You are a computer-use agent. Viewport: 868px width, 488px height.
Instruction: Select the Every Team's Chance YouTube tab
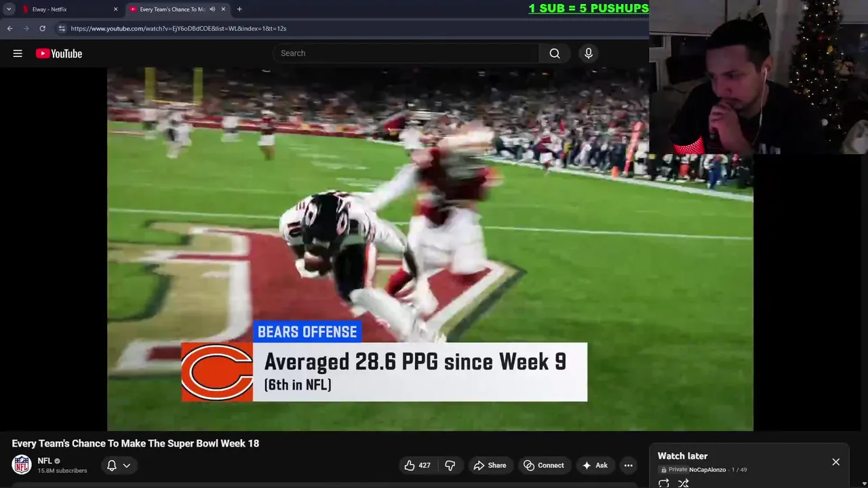click(173, 9)
